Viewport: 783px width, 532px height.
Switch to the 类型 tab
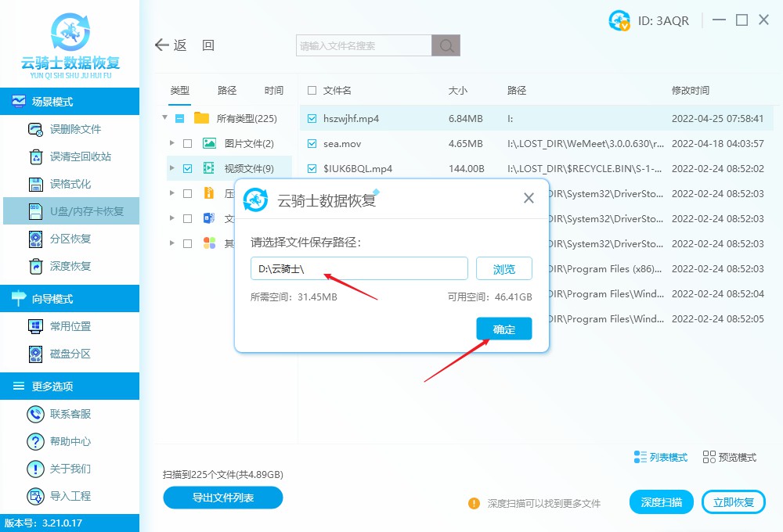pos(180,90)
